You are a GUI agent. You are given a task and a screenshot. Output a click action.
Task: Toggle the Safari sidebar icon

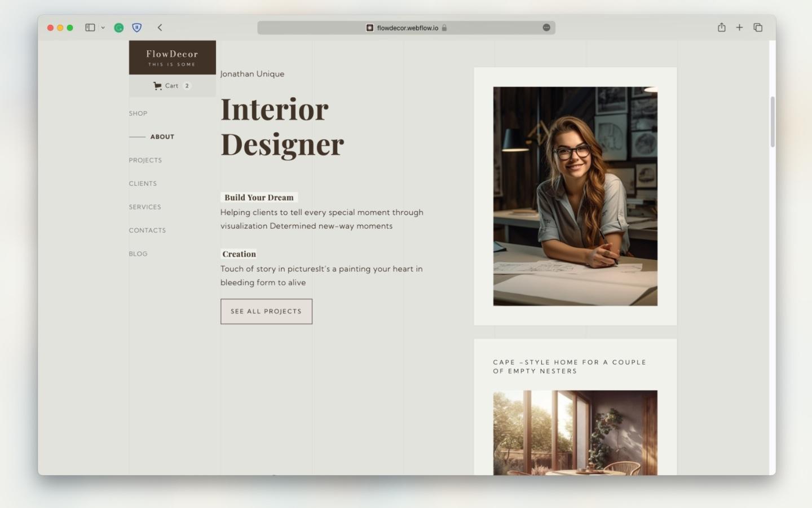pyautogui.click(x=90, y=27)
